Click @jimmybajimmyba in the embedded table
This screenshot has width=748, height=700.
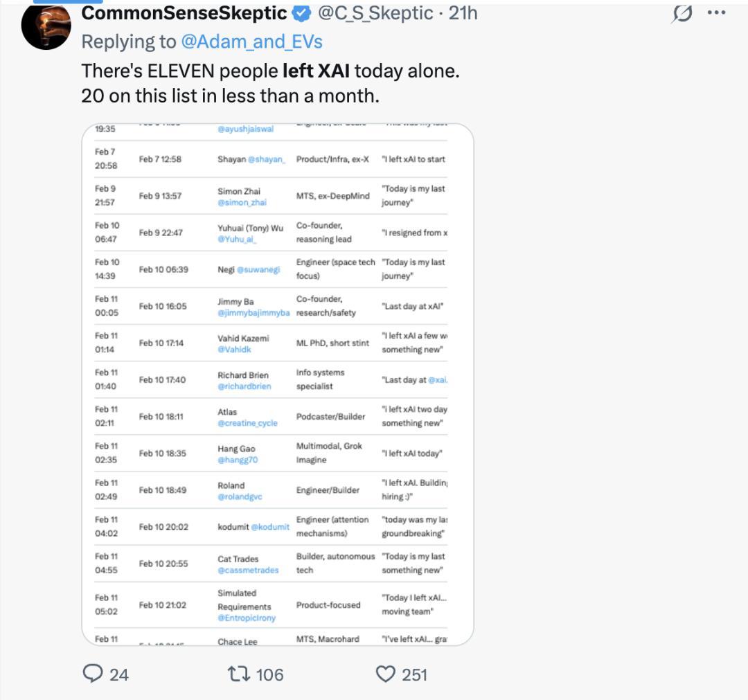point(253,313)
